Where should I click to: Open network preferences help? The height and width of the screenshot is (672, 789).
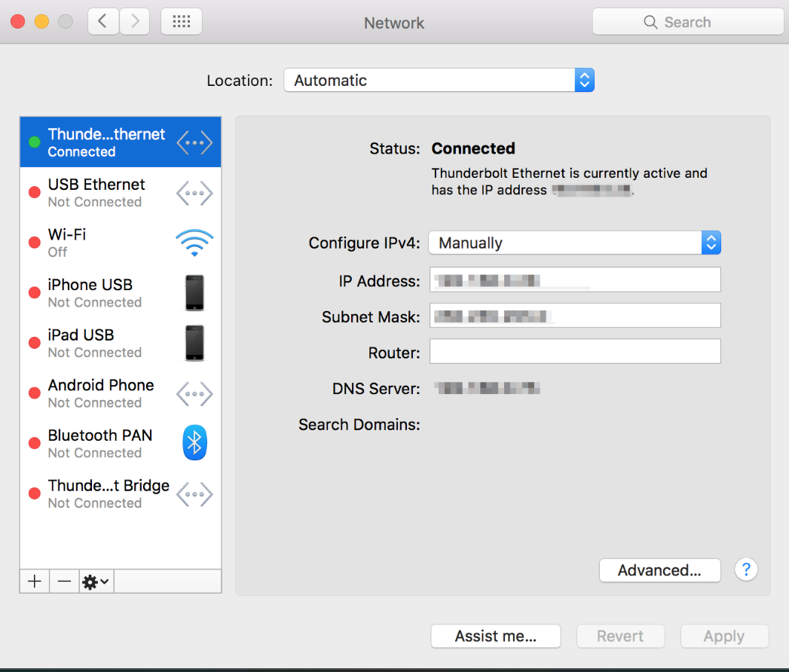[746, 570]
